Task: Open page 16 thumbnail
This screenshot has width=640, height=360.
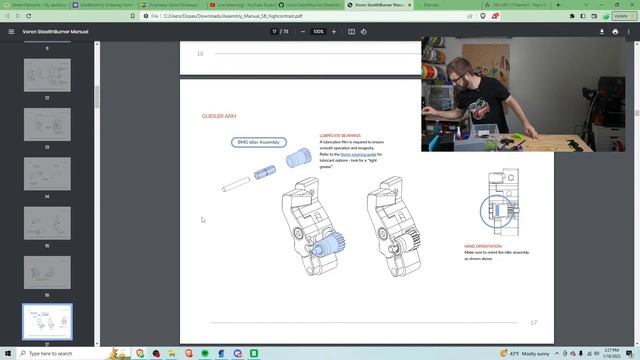Action: tap(47, 273)
